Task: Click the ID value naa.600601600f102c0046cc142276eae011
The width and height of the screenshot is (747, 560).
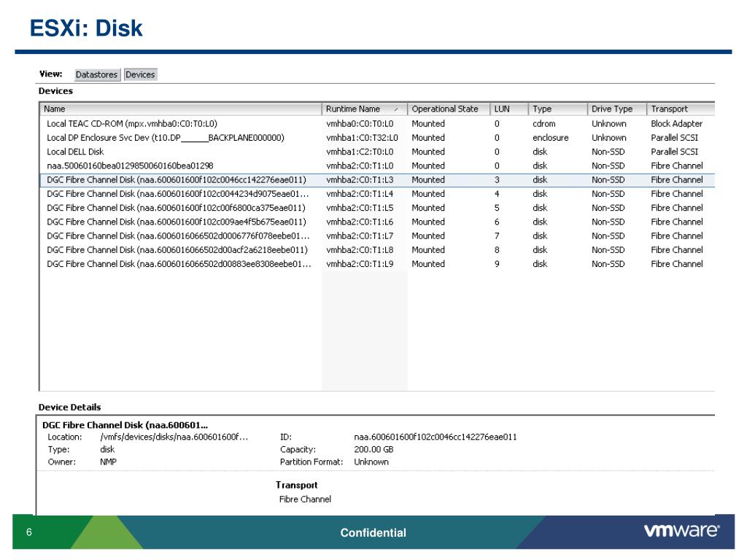Action: coord(436,437)
